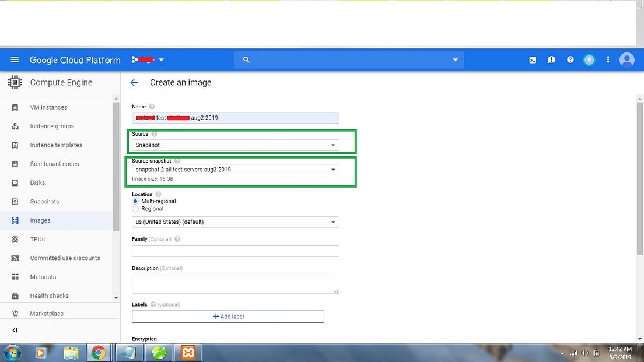This screenshot has height=362, width=644.
Task: Click the Add label button
Action: 228,317
